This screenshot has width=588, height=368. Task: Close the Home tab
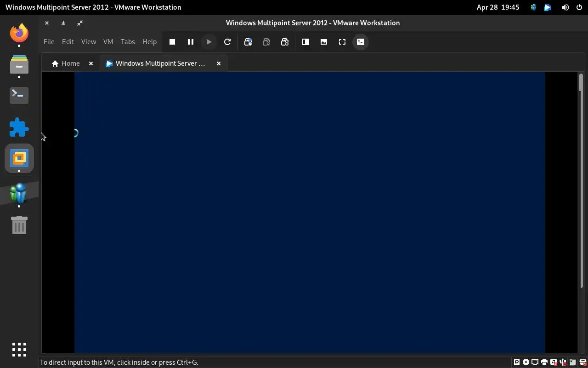click(91, 63)
